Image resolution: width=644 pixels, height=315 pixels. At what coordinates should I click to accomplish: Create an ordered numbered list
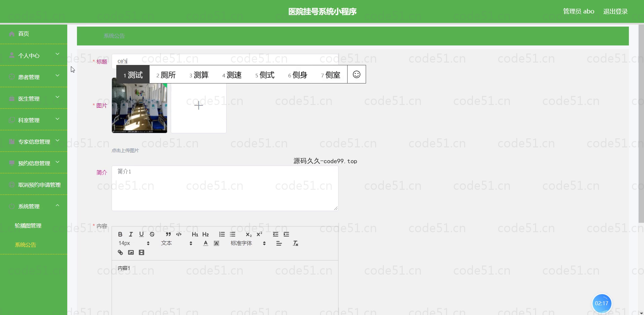[x=222, y=234]
